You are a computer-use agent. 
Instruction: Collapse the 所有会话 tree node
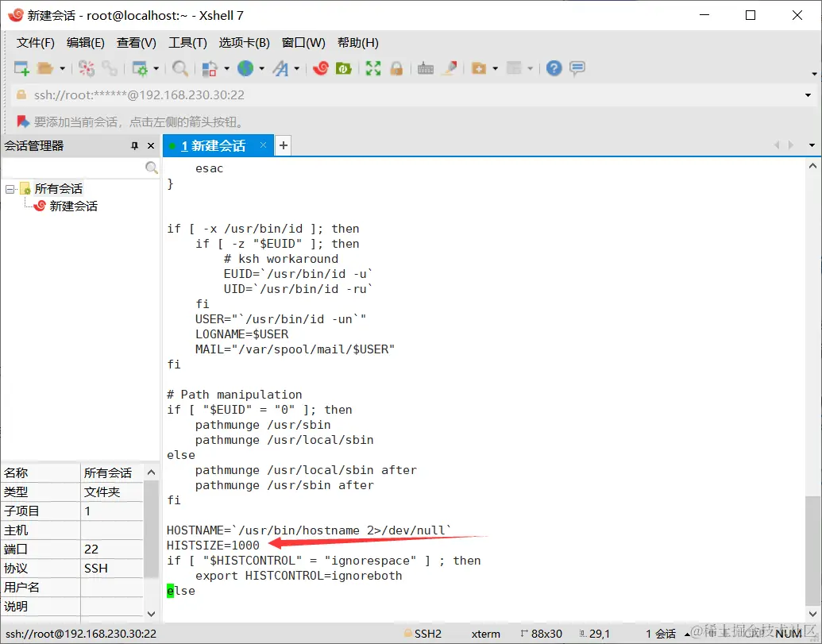[10, 189]
